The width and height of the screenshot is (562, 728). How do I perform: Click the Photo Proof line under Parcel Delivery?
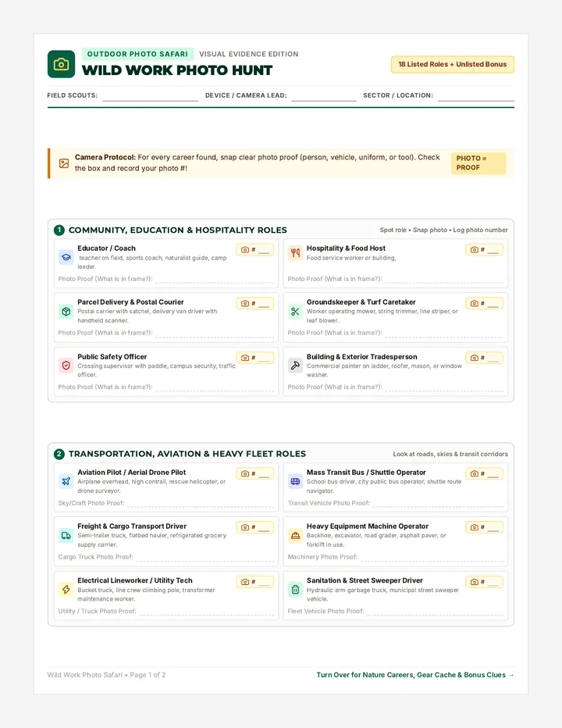(x=215, y=334)
